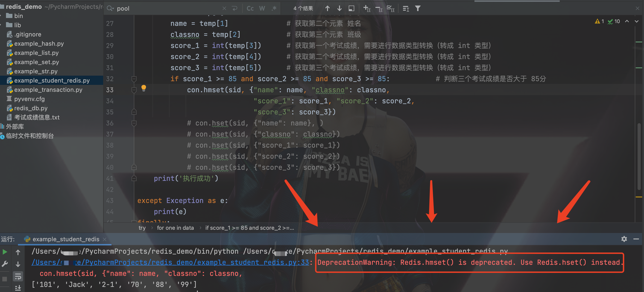Click the next occurrence down arrow in search bar
This screenshot has width=644, height=292.
click(339, 8)
